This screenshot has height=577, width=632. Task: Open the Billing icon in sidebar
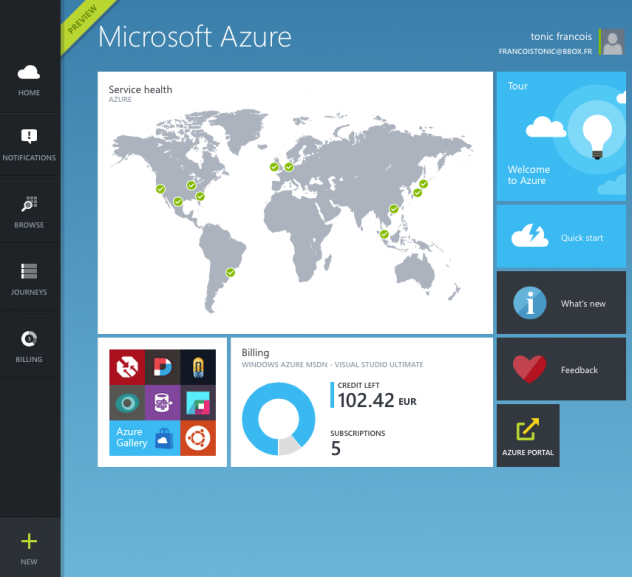pos(29,339)
